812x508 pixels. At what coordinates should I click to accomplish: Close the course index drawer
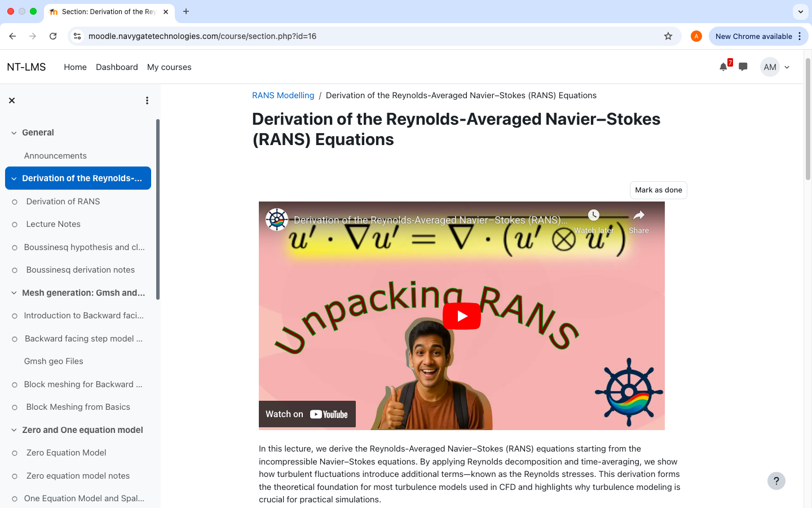coord(12,100)
